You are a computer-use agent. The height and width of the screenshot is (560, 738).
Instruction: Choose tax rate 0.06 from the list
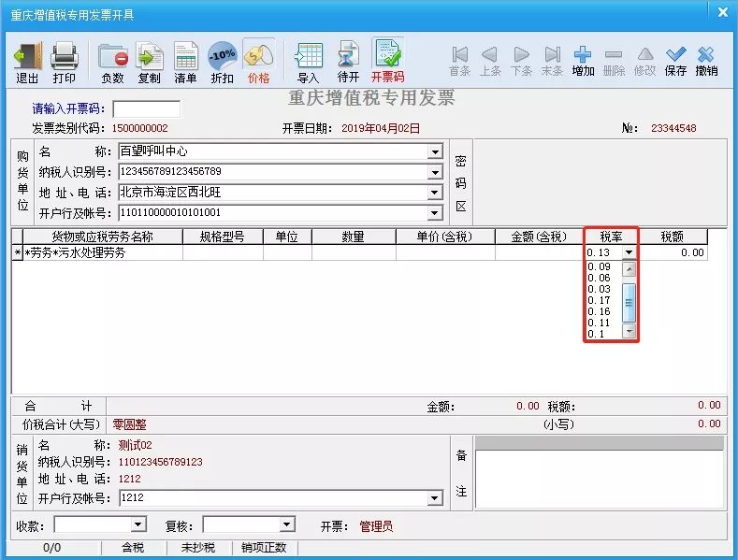pyautogui.click(x=599, y=278)
